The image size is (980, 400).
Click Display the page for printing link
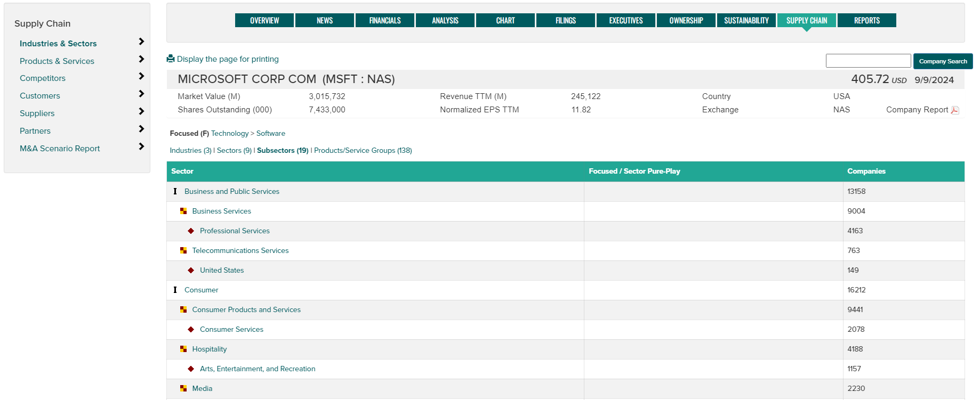[x=228, y=59]
